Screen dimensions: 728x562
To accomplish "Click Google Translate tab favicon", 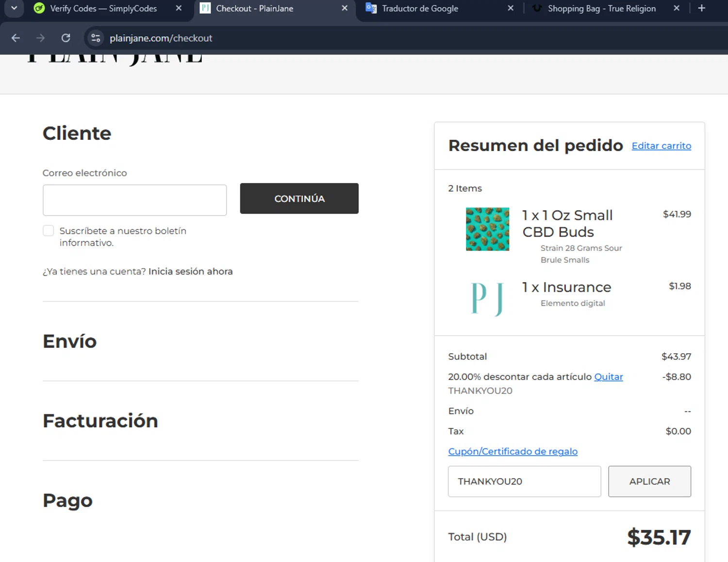I will coord(371,8).
